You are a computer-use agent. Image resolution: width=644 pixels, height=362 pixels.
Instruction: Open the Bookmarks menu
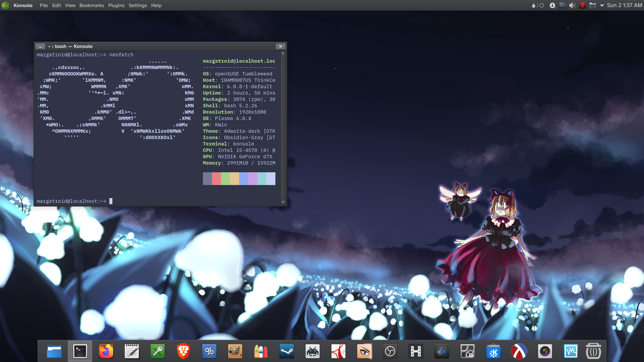[92, 5]
